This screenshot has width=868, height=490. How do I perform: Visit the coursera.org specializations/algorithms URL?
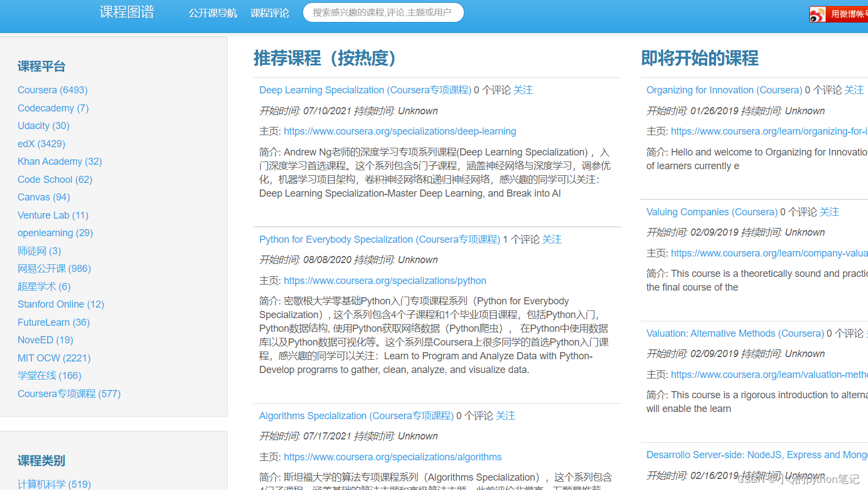(393, 457)
